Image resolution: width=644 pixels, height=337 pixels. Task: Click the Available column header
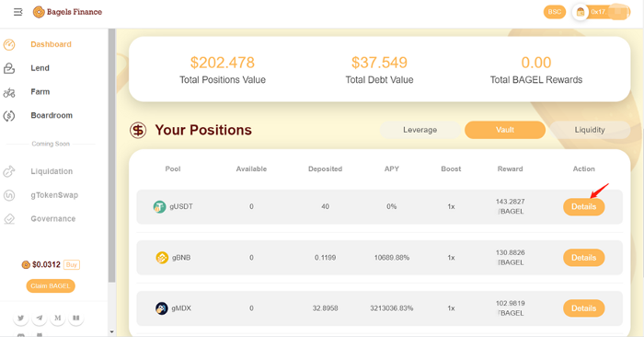[x=251, y=168]
